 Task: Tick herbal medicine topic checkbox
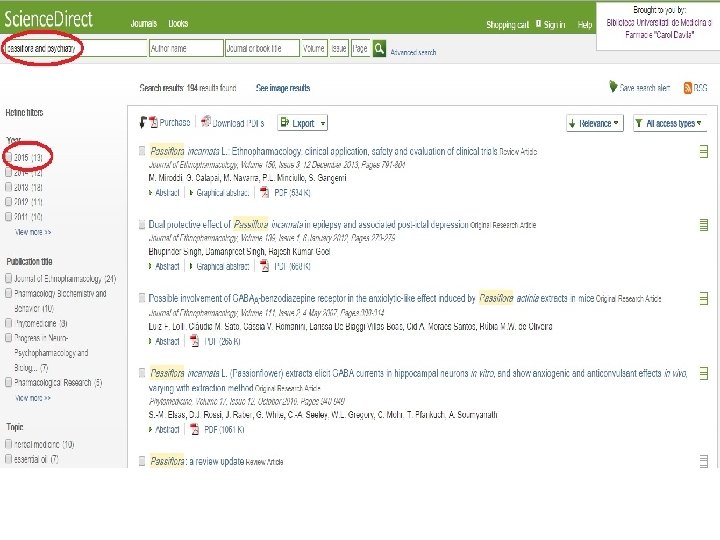tap(8, 444)
